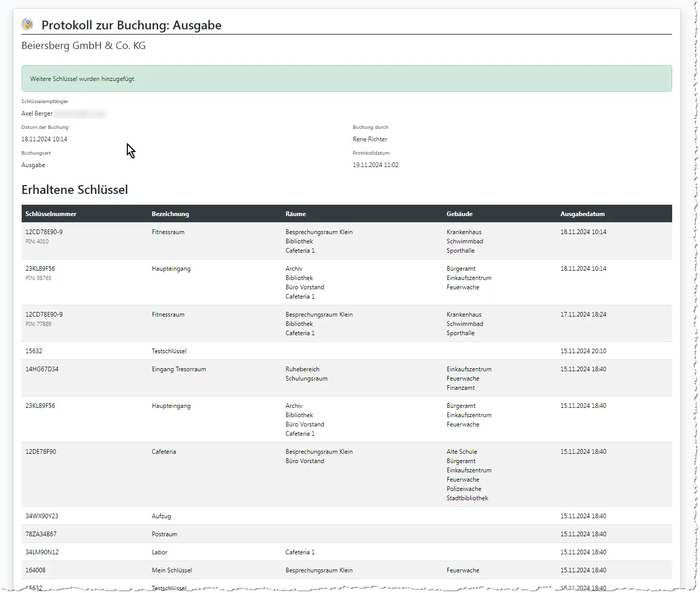Viewport: 700px width, 593px height.
Task: Click the PIN: 77889 label
Action: 39,324
